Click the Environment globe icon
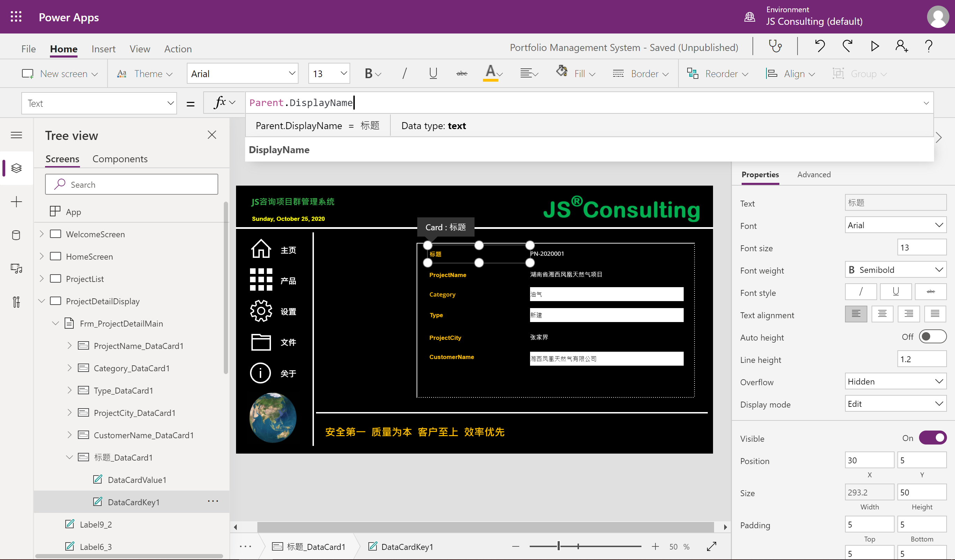This screenshot has height=560, width=955. 750,17
